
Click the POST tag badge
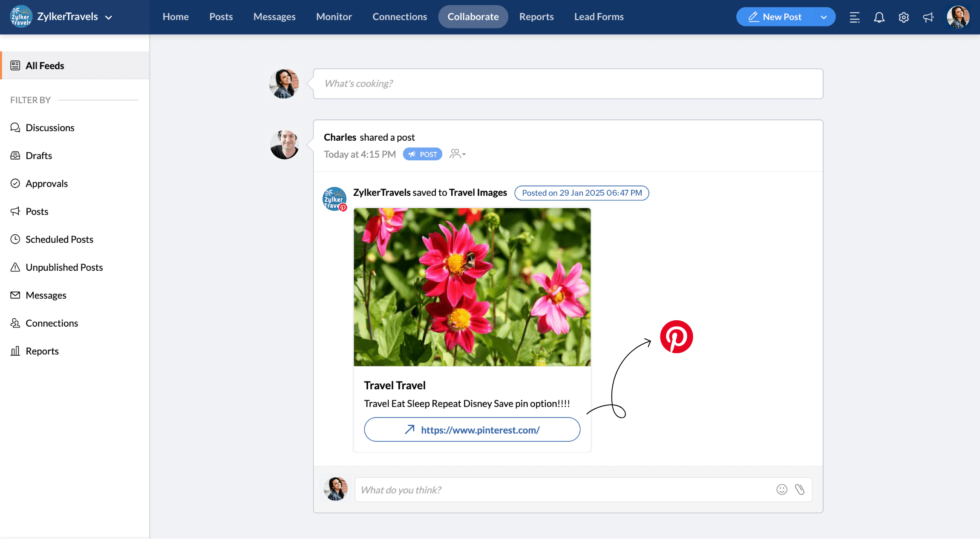(423, 154)
